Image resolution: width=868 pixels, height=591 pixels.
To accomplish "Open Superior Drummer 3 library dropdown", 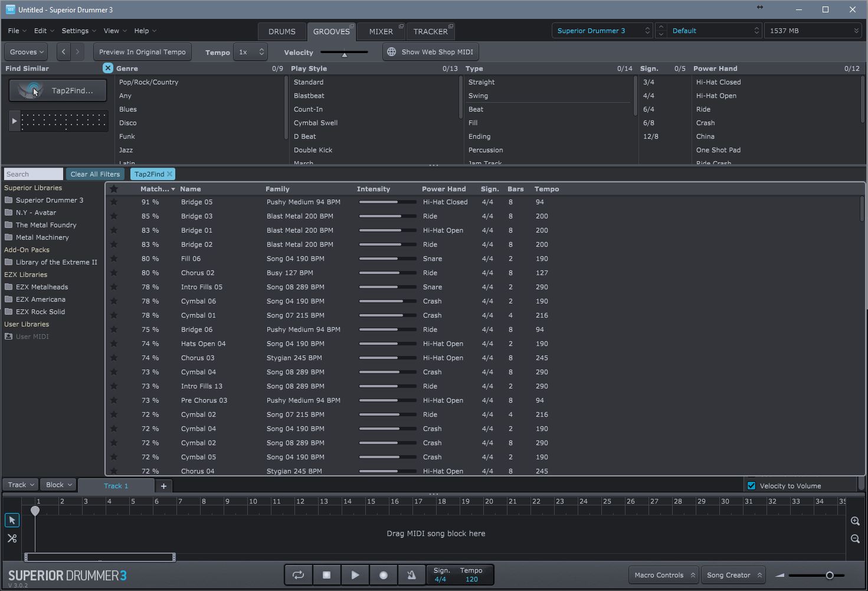I will pyautogui.click(x=602, y=31).
